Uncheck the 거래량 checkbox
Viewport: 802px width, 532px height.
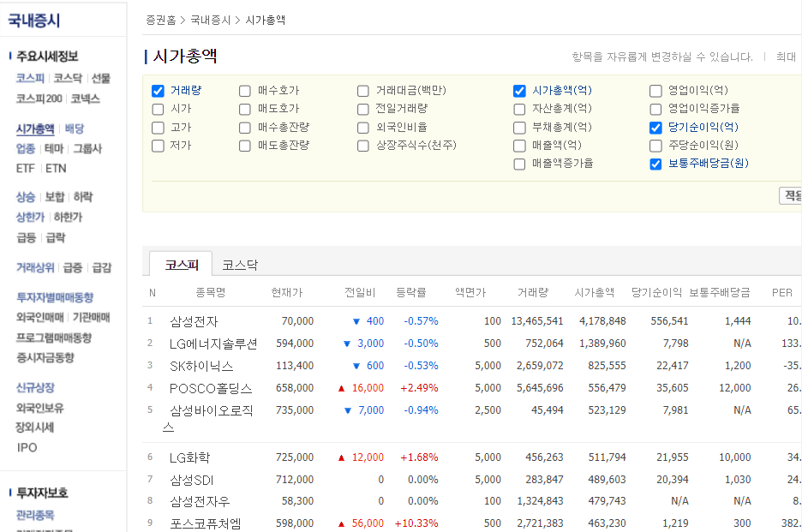tap(158, 91)
